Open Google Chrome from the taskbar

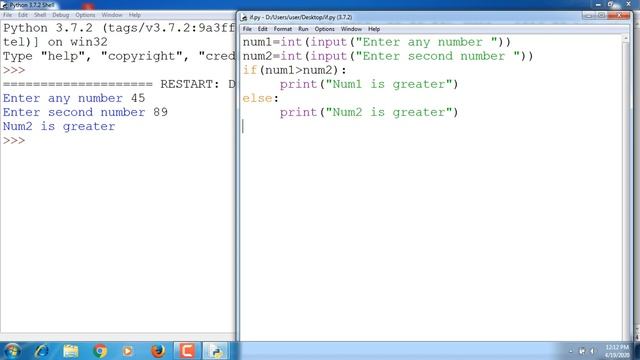coord(100,351)
